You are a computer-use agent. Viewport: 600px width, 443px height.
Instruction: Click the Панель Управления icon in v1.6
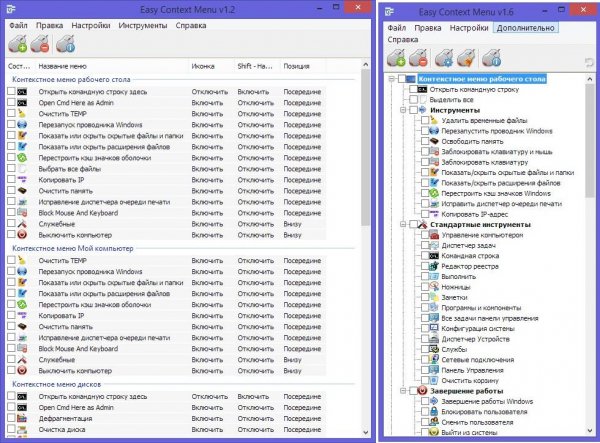[434, 370]
